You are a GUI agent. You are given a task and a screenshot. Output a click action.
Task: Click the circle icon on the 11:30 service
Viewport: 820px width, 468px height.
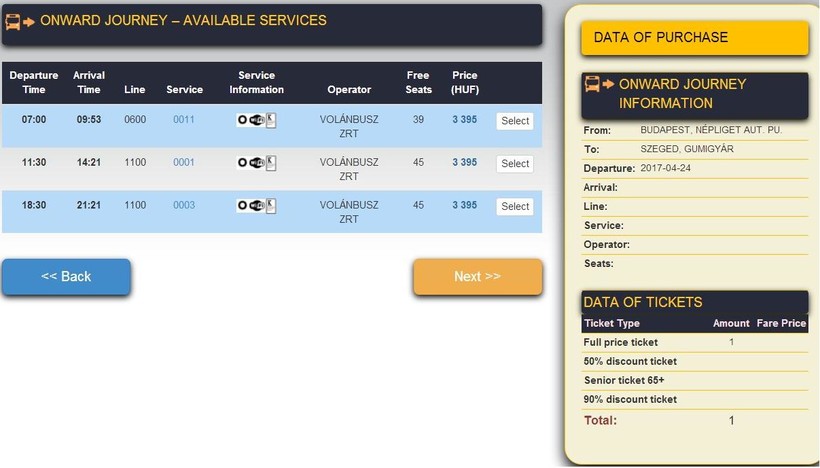pos(242,163)
